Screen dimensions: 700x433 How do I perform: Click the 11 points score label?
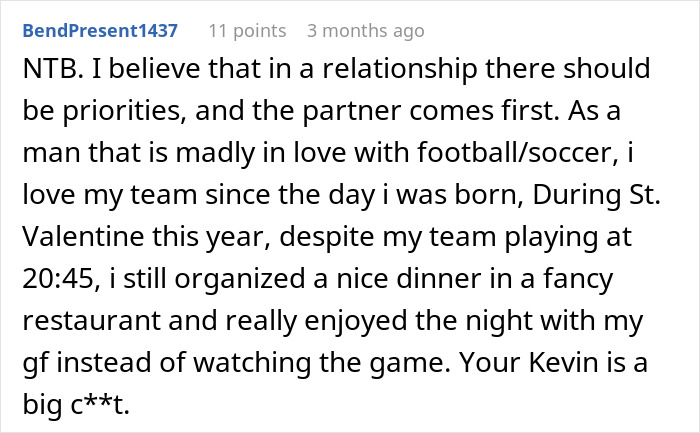click(x=247, y=31)
